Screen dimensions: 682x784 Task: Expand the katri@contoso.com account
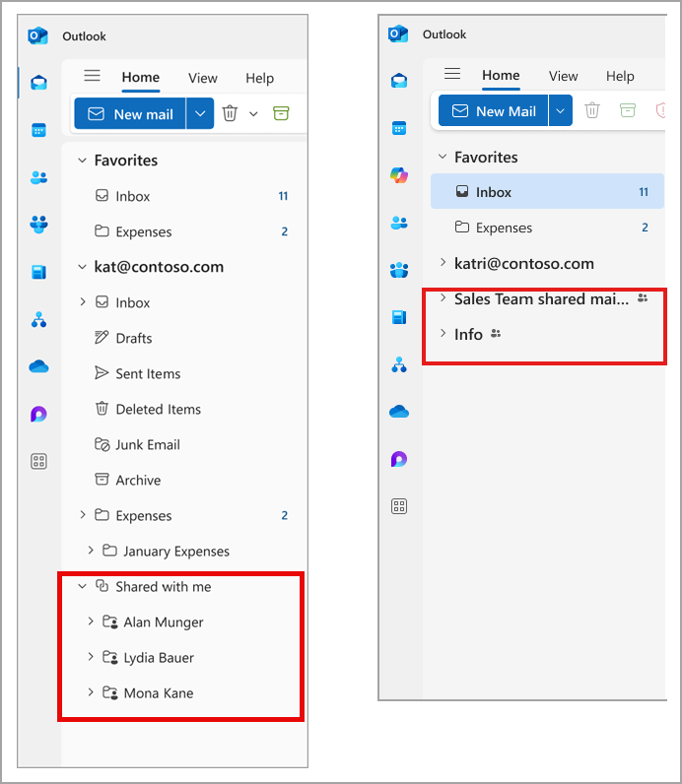pyautogui.click(x=443, y=263)
